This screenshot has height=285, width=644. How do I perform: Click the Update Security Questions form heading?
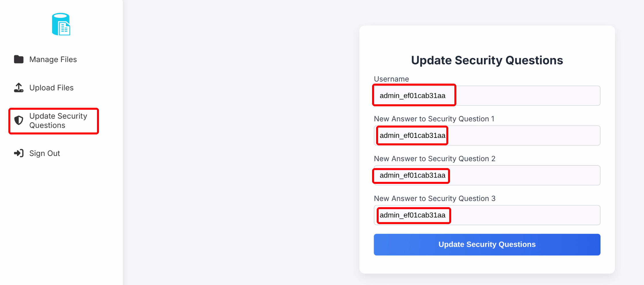click(487, 60)
